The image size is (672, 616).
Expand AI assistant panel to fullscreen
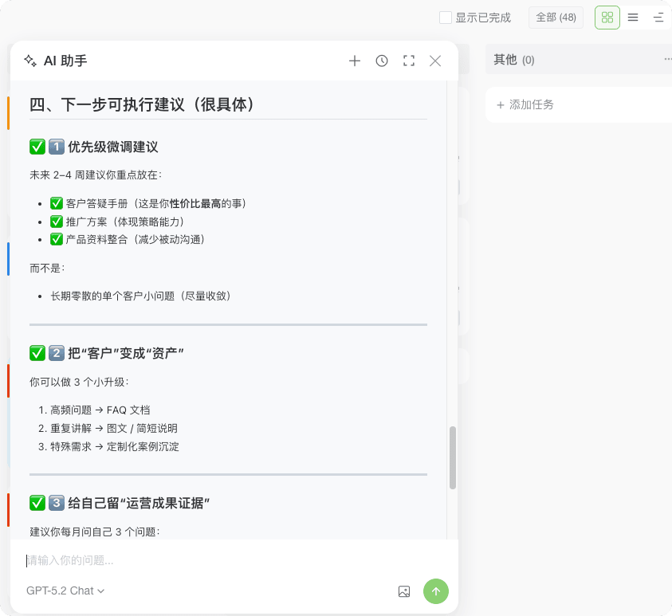point(408,61)
